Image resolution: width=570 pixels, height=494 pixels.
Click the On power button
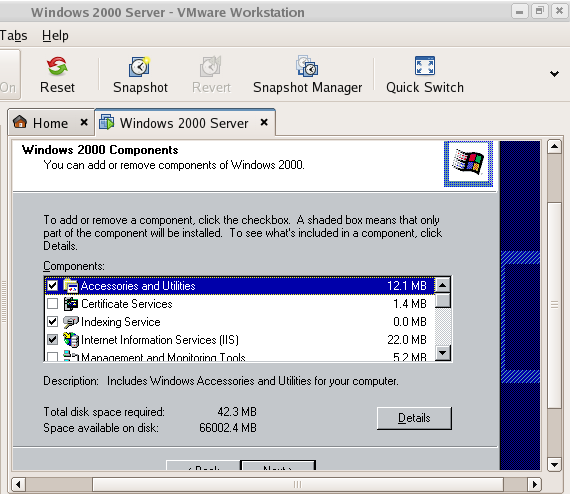point(9,75)
